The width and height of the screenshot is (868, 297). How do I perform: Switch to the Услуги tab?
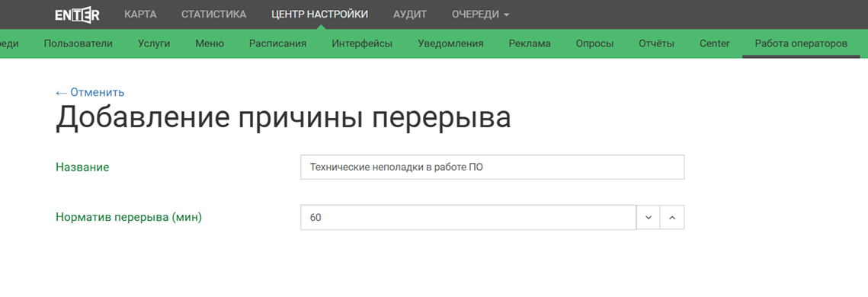[154, 43]
